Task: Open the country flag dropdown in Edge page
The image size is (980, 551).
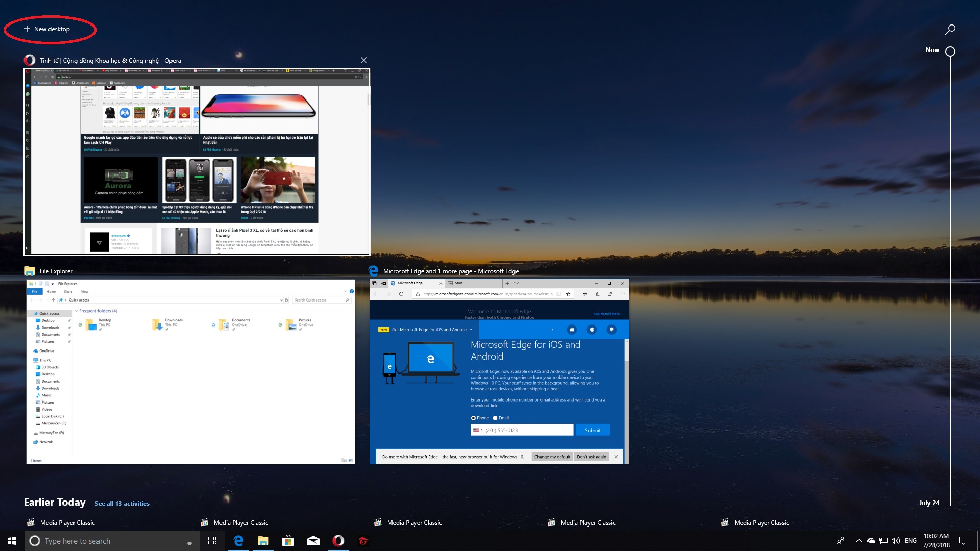Action: (477, 430)
